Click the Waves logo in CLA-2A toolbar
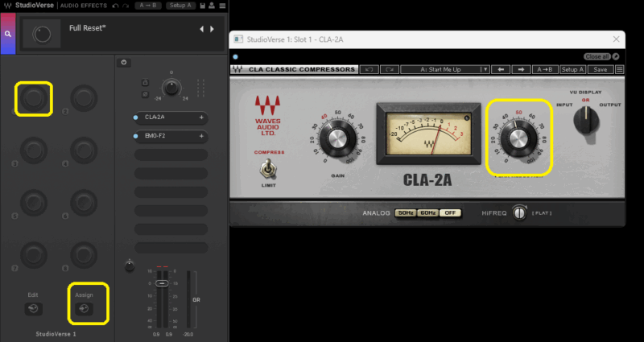The width and height of the screenshot is (644, 342). point(237,69)
